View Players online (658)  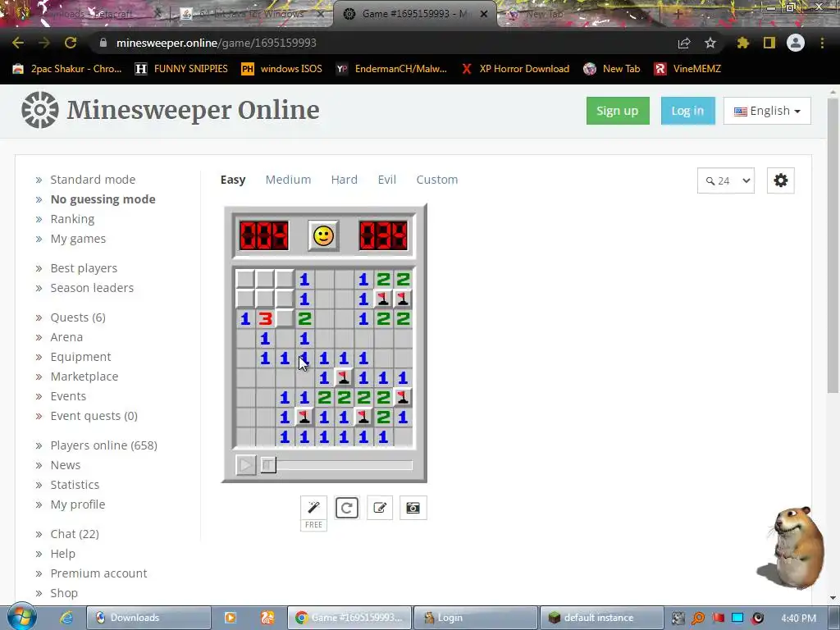point(104,445)
